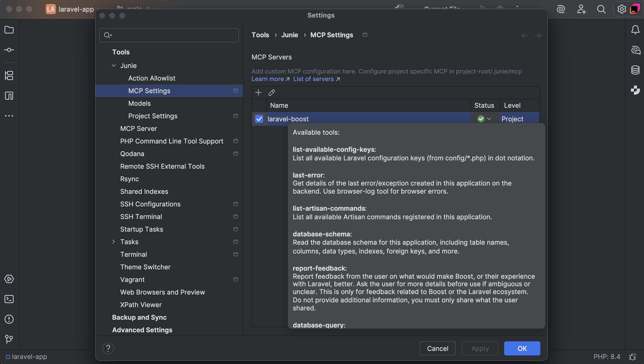Navigate forward in settings history
The image size is (644, 364).
538,36
